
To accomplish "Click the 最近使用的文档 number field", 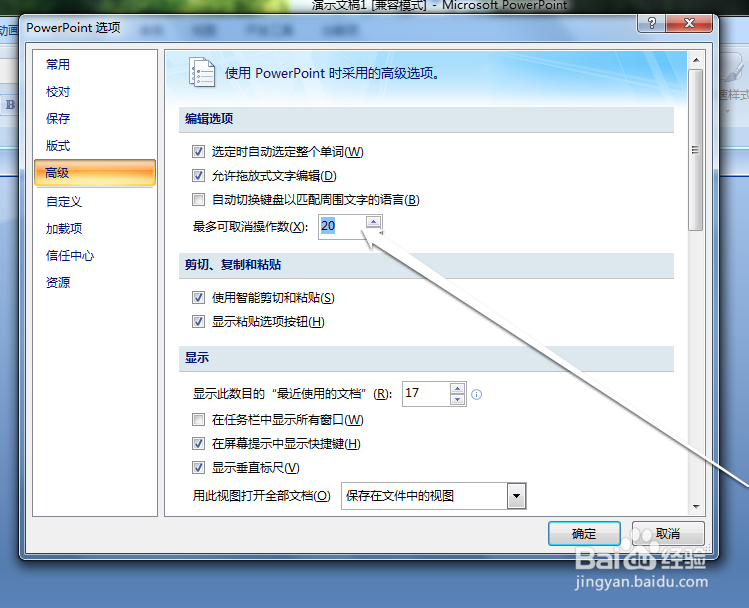I will point(426,394).
